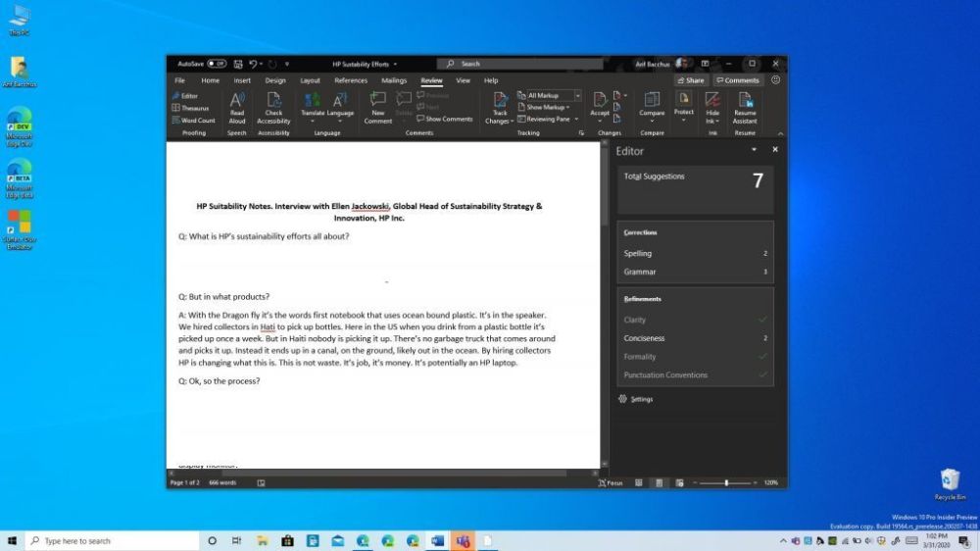Collapse the ribbon with the chevron
Viewport: 980px width, 551px height.
click(x=780, y=133)
